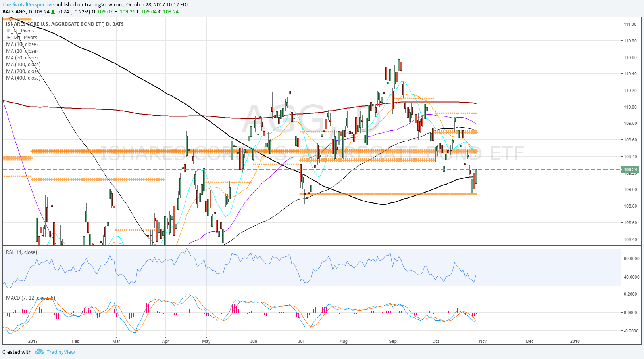This screenshot has height=359, width=644.
Task: Select the MA (200, close) indicator label
Action: (23, 71)
